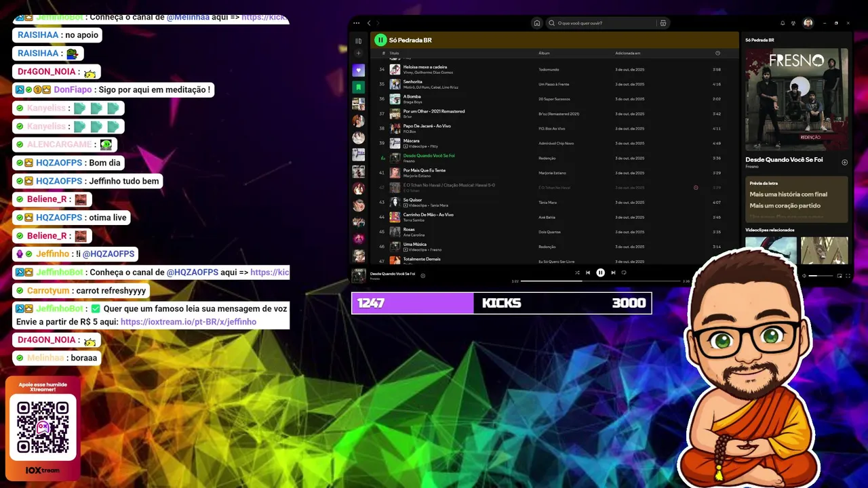This screenshot has width=868, height=488.
Task: Adjust the volume slider
Action: tap(821, 276)
